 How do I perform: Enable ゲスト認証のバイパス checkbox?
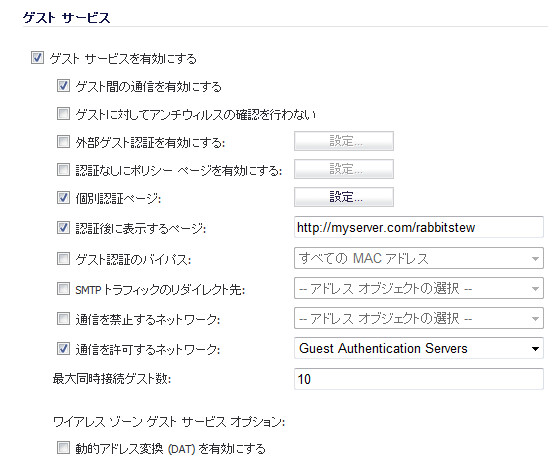click(63, 258)
